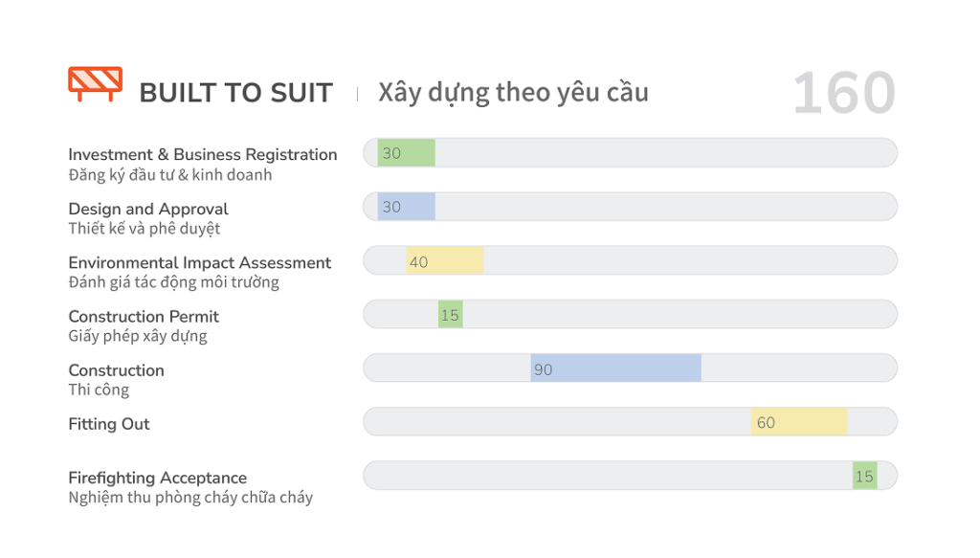This screenshot has width=980, height=558.
Task: Select the Investment & Business Registration label
Action: (x=203, y=154)
